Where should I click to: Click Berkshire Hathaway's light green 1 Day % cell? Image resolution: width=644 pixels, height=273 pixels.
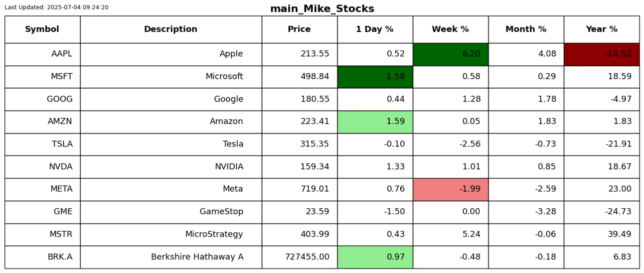click(x=375, y=257)
